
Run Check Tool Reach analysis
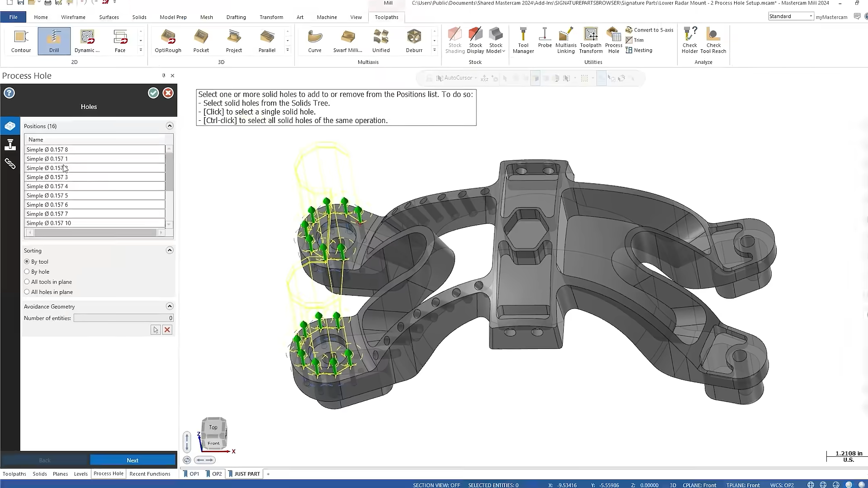coord(713,41)
